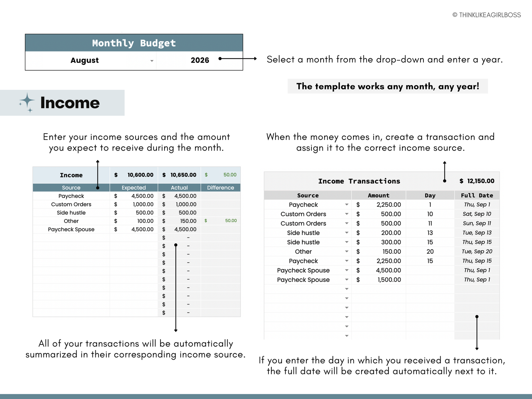Open dropdown for Custom Orders day 10 row
This screenshot has height=399, width=532.
point(346,214)
